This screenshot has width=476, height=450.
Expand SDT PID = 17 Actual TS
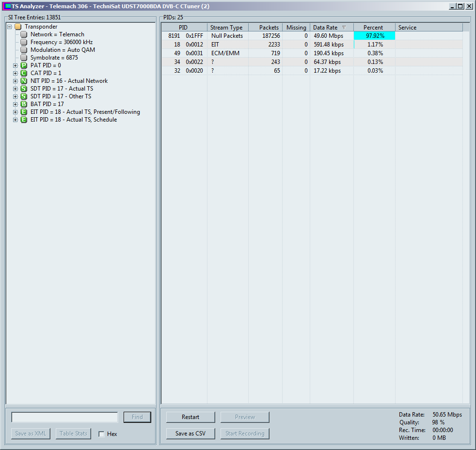click(x=15, y=89)
